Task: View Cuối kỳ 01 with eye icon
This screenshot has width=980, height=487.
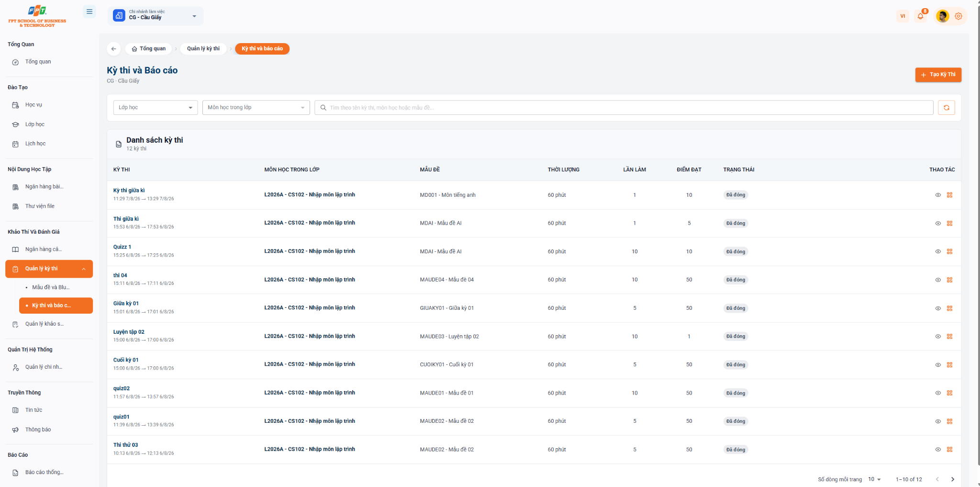Action: coord(938,364)
